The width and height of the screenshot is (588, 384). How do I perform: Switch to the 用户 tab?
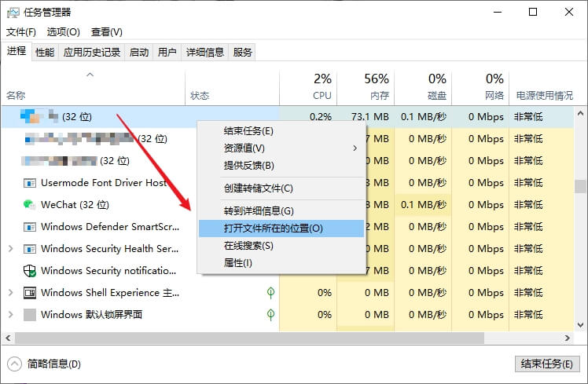point(167,52)
